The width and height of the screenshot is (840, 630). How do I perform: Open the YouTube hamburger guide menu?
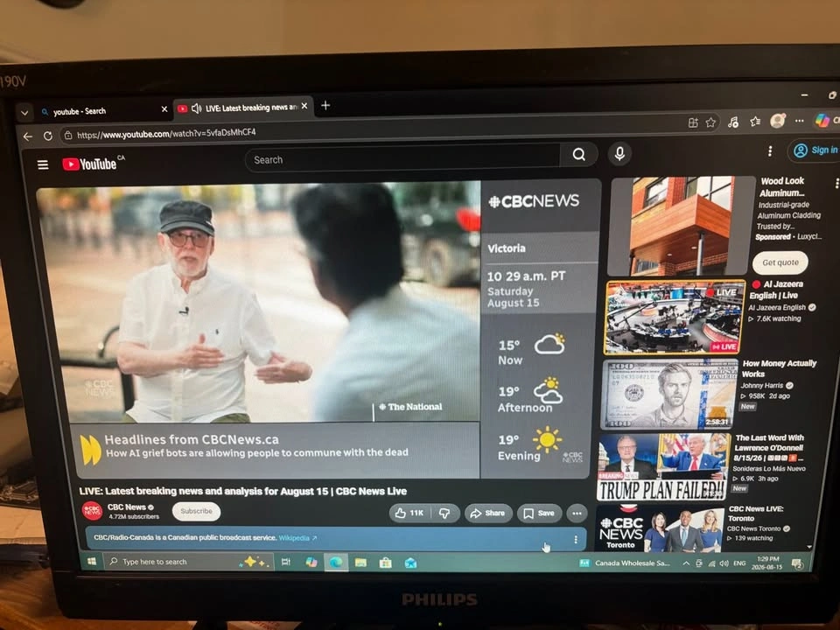click(x=43, y=164)
